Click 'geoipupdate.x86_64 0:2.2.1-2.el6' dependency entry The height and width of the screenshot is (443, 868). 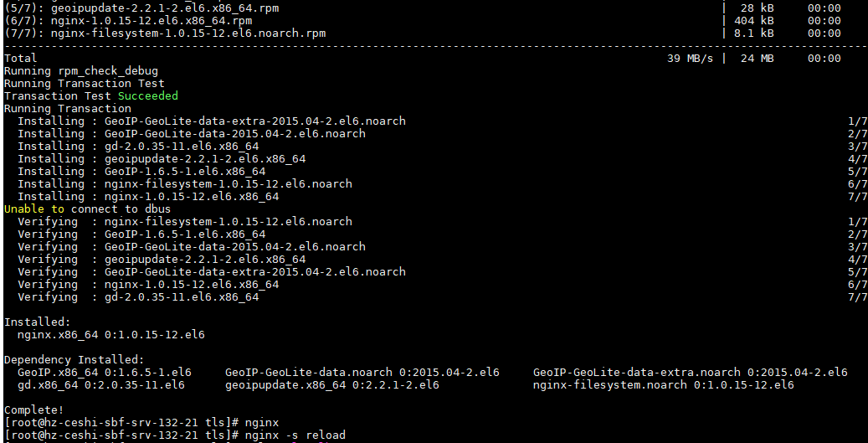[x=331, y=385]
